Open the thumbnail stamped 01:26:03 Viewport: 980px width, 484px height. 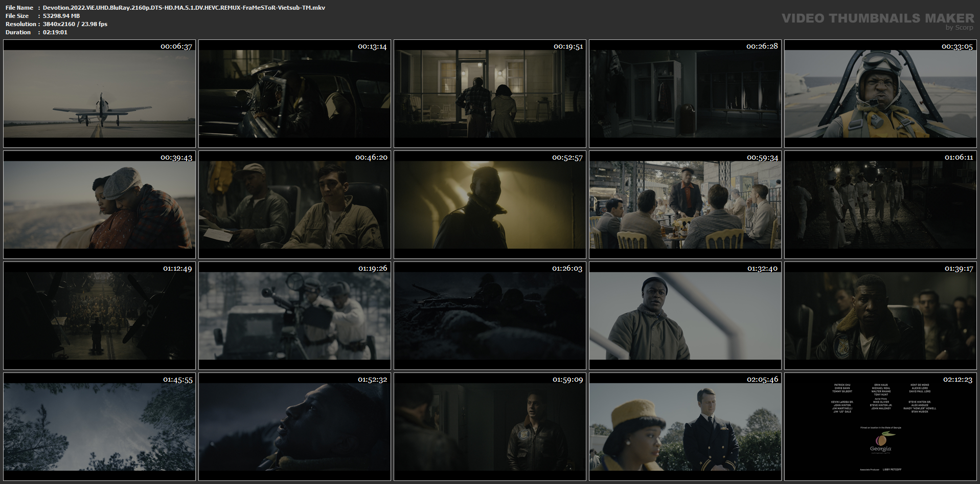click(490, 316)
